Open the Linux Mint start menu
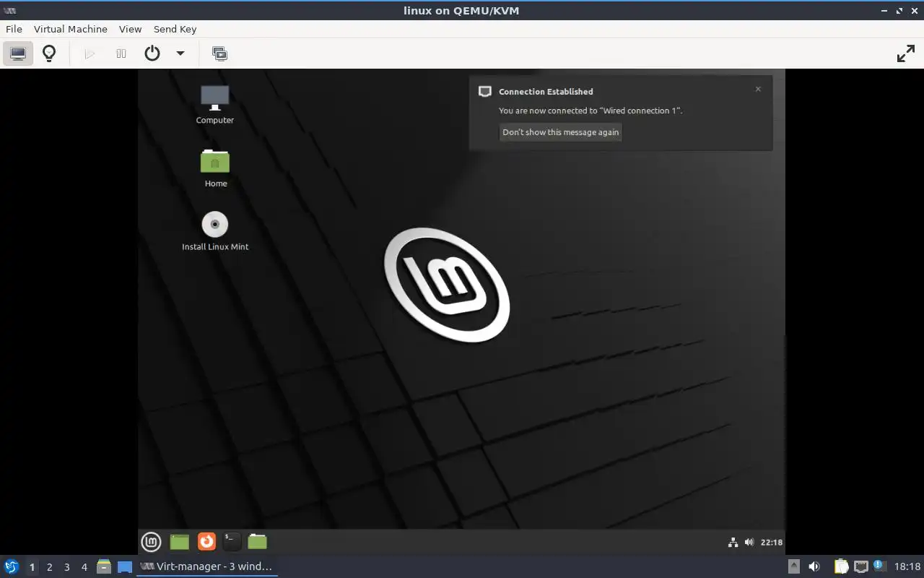Screen dimensions: 924x578 [x=151, y=541]
